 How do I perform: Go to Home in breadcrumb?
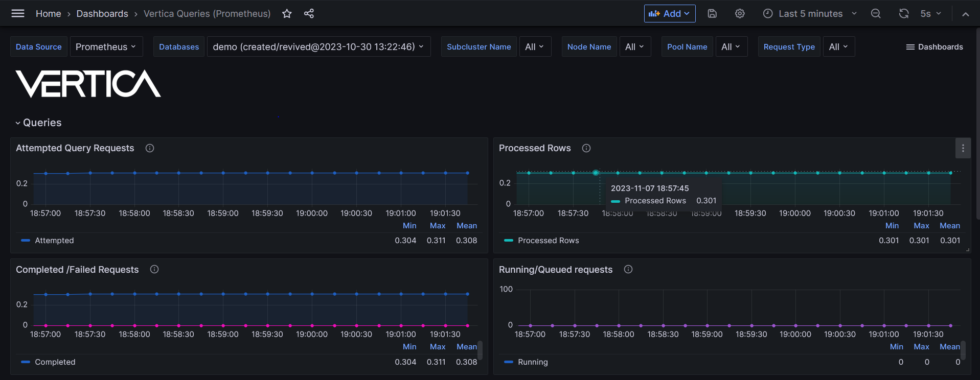(x=48, y=14)
